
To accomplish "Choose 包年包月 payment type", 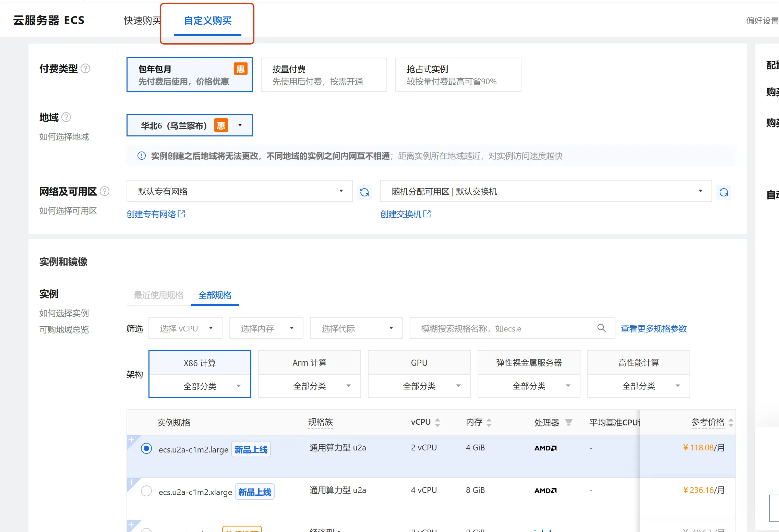I will coord(190,75).
